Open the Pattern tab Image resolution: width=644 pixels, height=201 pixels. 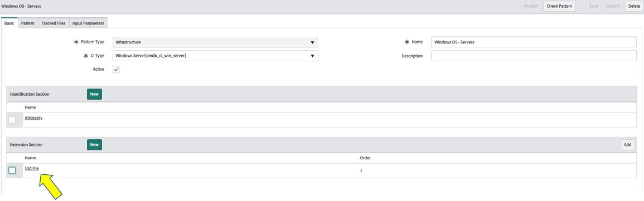28,23
